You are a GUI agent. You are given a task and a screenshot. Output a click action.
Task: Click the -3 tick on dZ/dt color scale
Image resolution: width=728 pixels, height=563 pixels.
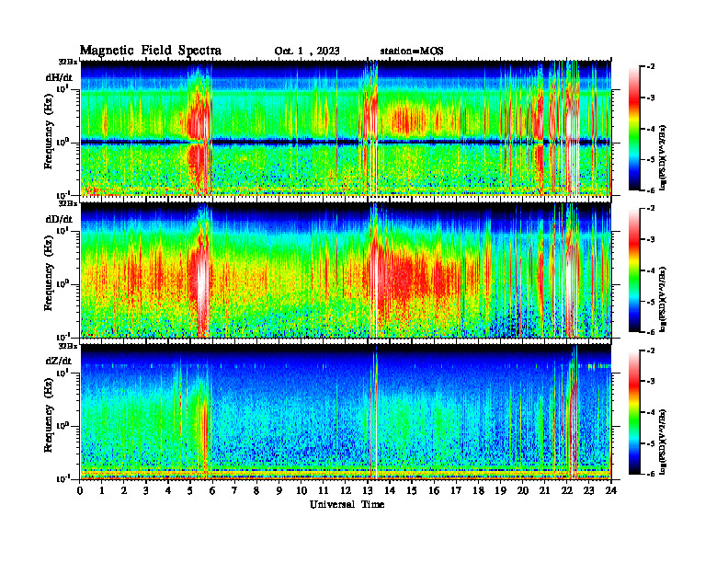649,382
